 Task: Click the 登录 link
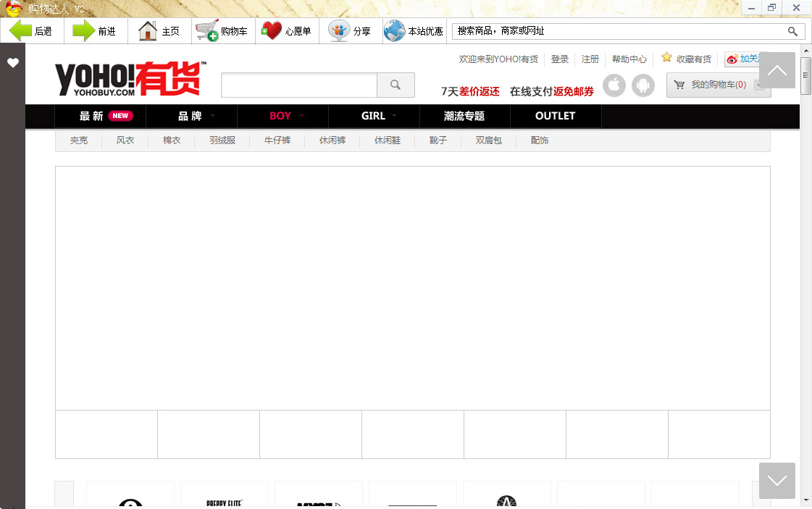coord(559,59)
